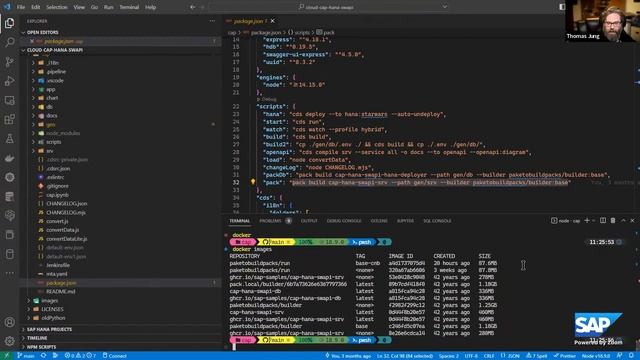Open the Manage gear icon

coord(9,340)
